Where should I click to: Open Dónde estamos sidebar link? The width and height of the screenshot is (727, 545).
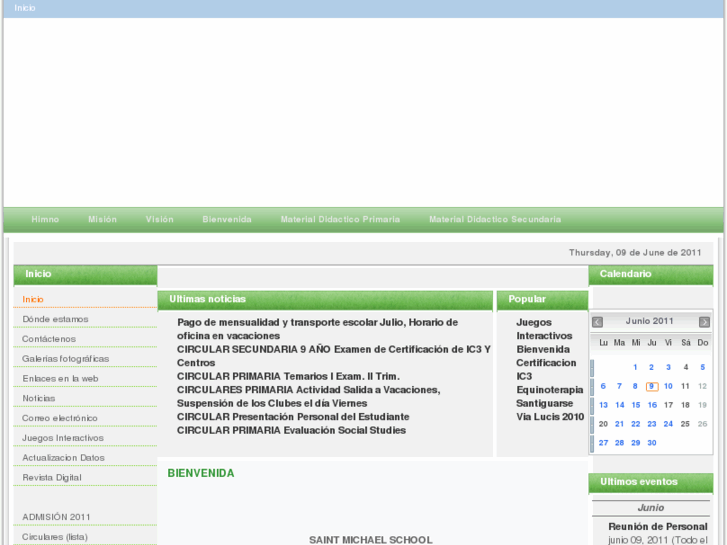tap(55, 319)
